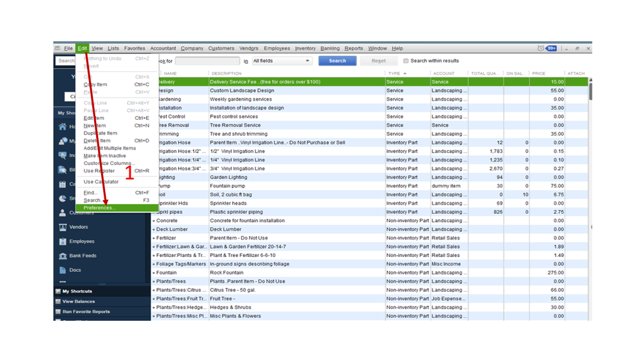Viewport: 644px width, 362px height.
Task: Click the Fountain pump description cell
Action: [x=297, y=186]
